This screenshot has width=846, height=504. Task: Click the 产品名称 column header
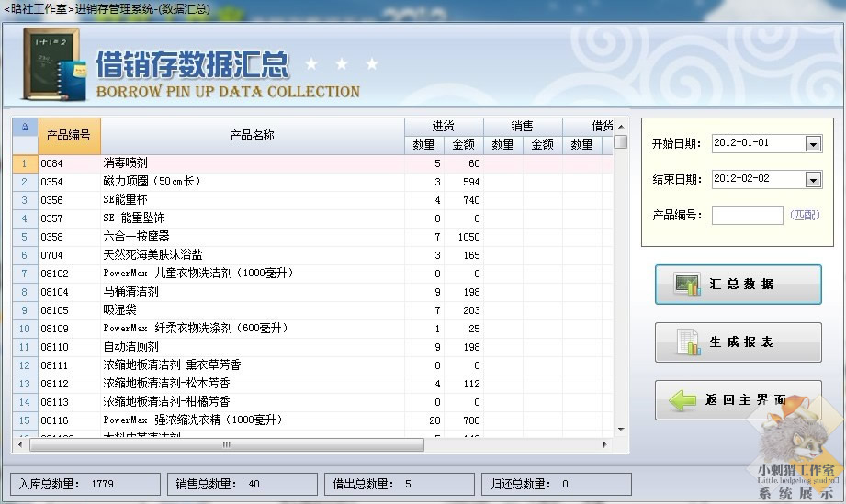(252, 136)
